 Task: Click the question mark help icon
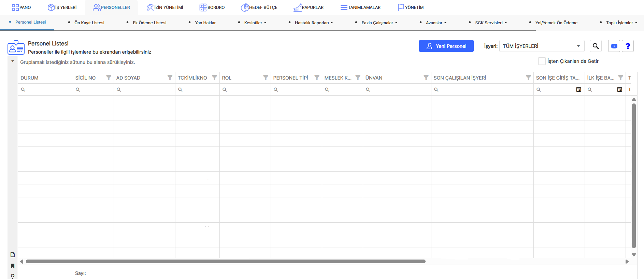coord(628,46)
